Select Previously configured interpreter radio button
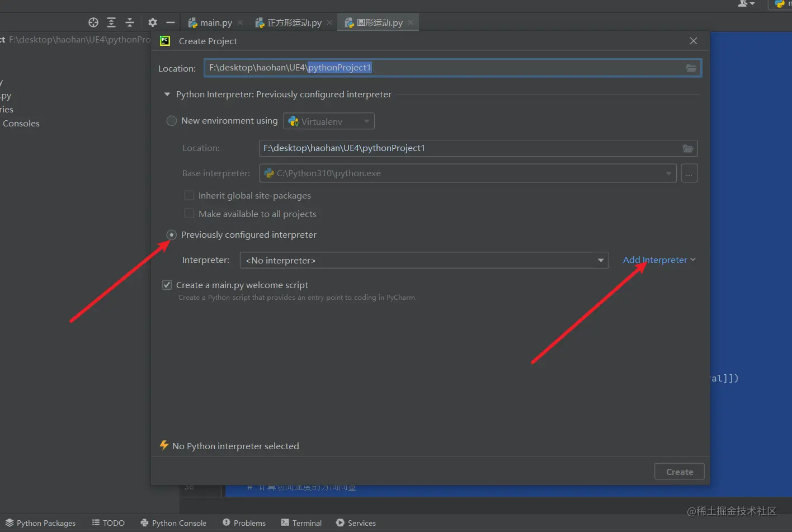 [172, 235]
